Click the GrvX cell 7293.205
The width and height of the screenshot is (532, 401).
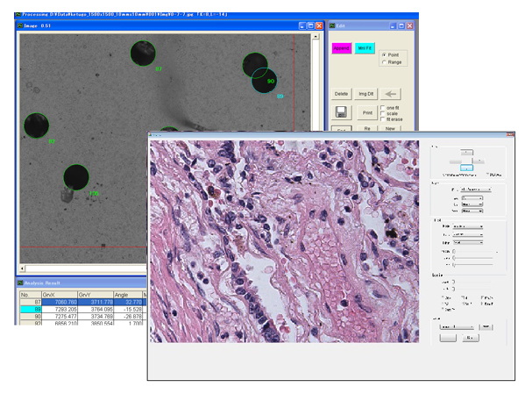pos(60,310)
